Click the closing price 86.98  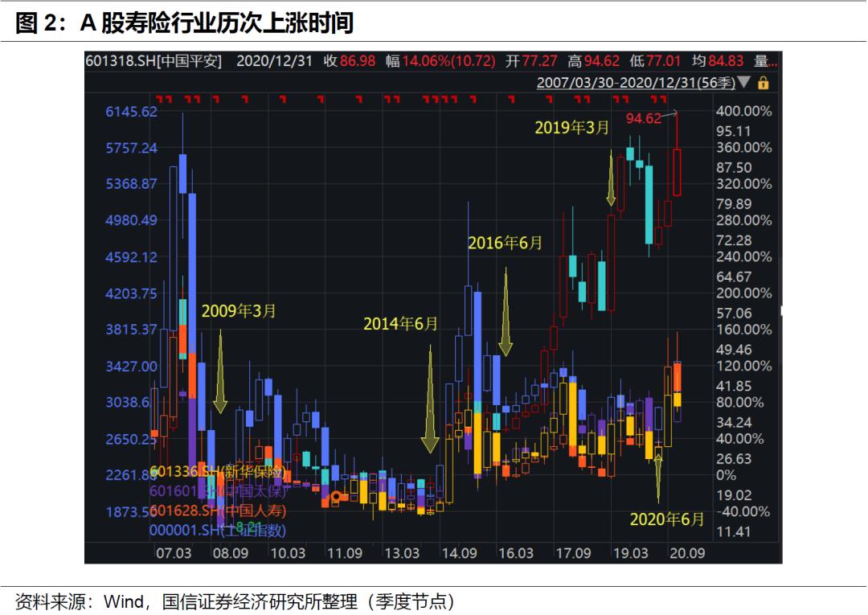point(358,61)
